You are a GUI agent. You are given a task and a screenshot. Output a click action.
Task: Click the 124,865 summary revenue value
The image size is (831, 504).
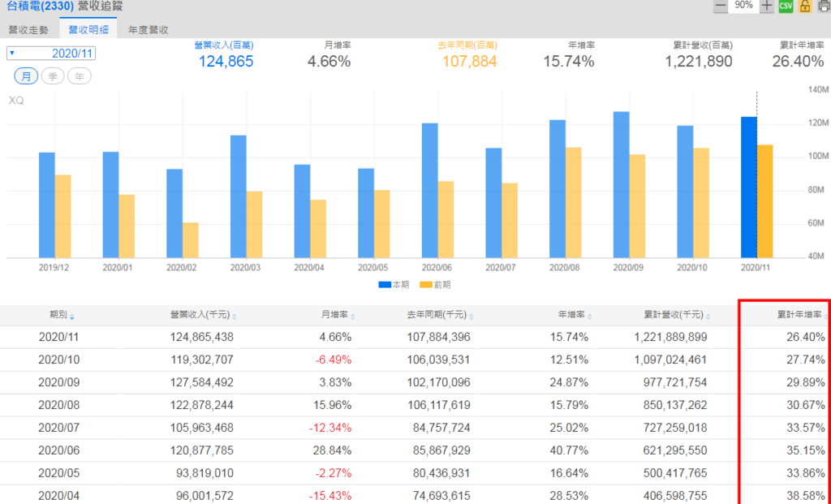point(226,62)
